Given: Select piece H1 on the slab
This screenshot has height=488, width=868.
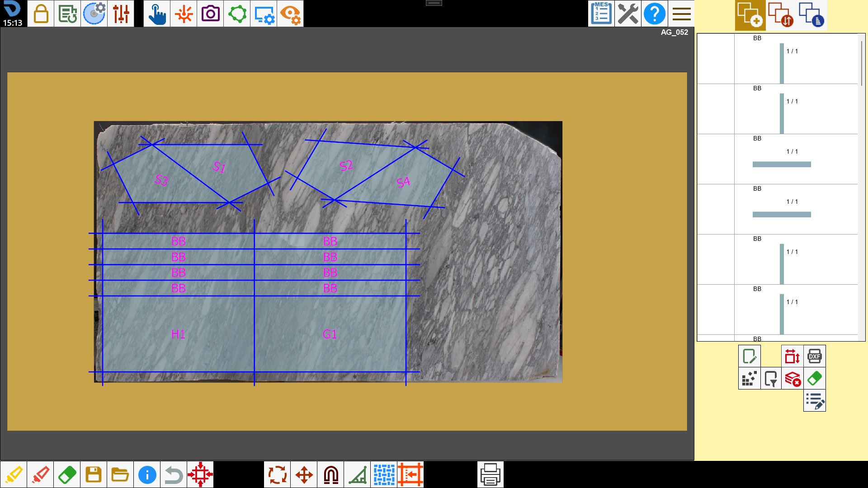Looking at the screenshot, I should (x=178, y=334).
